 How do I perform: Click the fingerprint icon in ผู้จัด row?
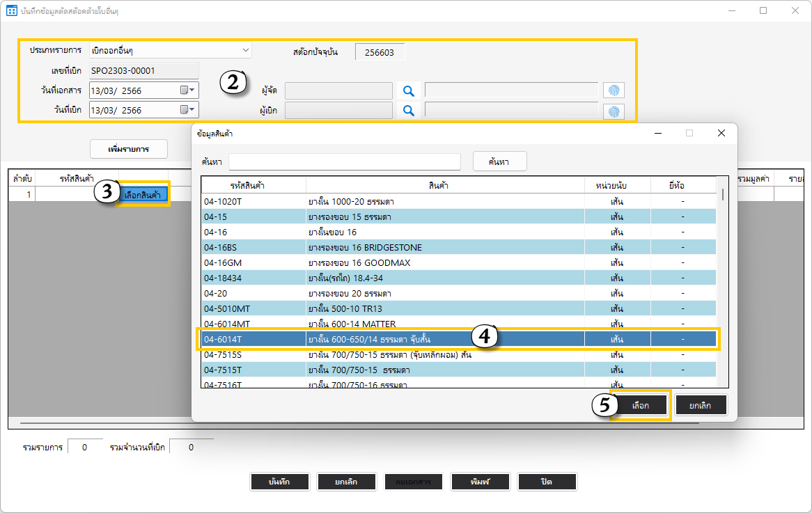[614, 90]
